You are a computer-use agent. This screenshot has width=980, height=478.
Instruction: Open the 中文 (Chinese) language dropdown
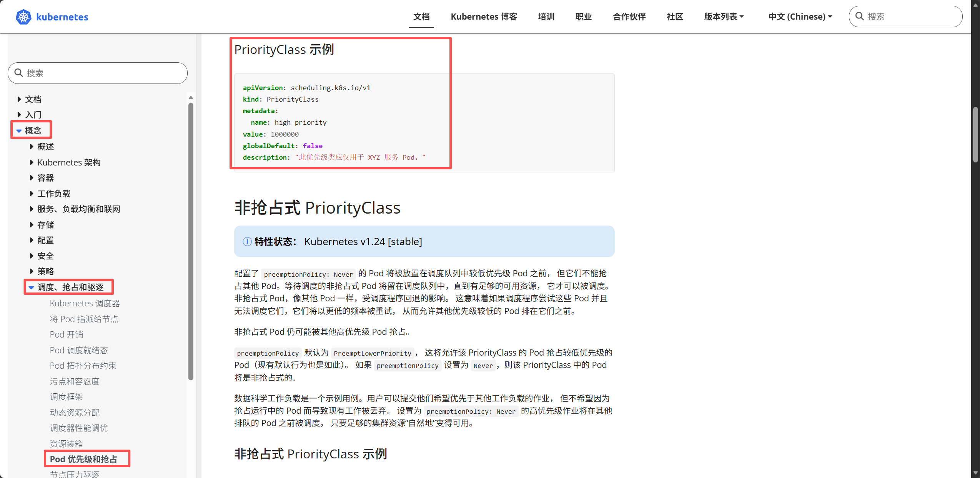(x=800, y=17)
